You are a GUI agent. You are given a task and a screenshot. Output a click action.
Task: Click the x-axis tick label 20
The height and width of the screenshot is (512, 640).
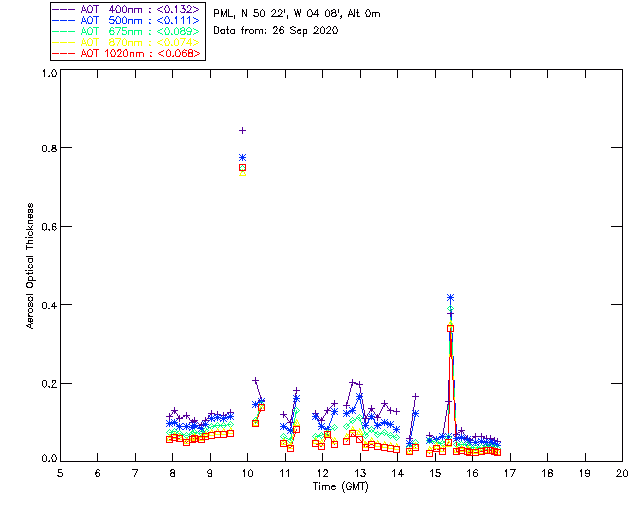point(622,473)
